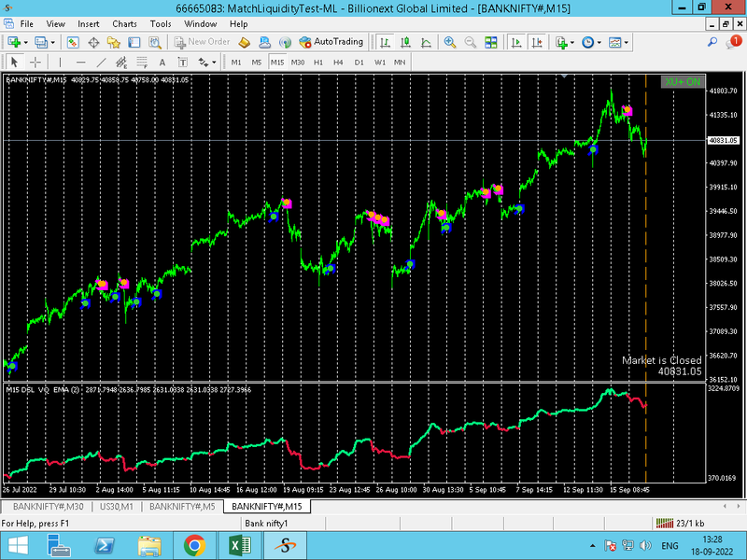This screenshot has height=560, width=747.
Task: Select the Text tool (A)
Action: click(162, 62)
